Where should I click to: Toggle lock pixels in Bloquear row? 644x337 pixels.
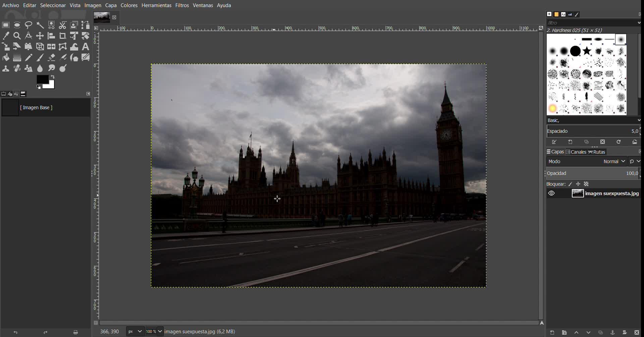coord(570,184)
